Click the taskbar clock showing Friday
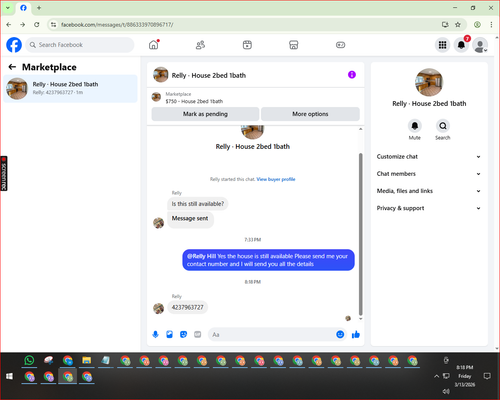The image size is (500, 400). click(x=465, y=376)
